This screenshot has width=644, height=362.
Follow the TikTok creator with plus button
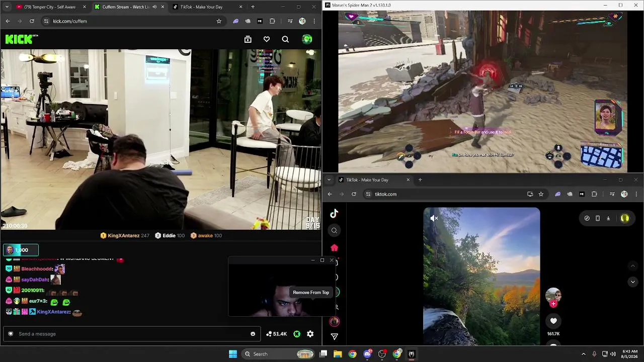click(x=553, y=304)
